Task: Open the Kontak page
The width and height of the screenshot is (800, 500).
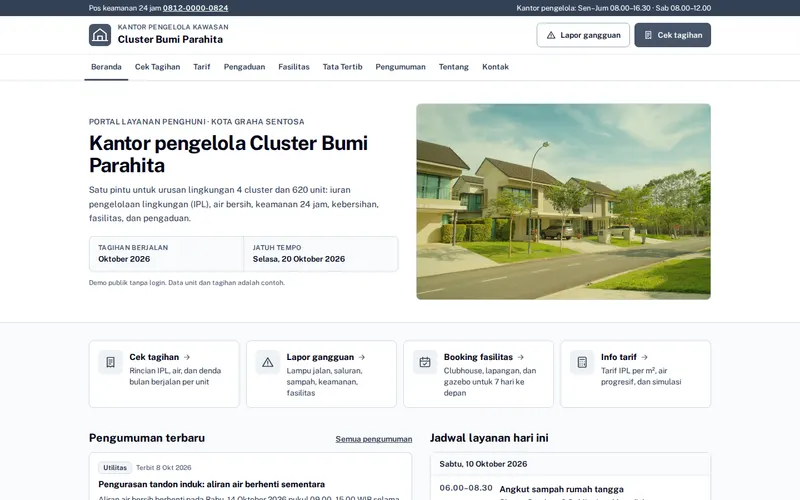Action: click(x=495, y=67)
